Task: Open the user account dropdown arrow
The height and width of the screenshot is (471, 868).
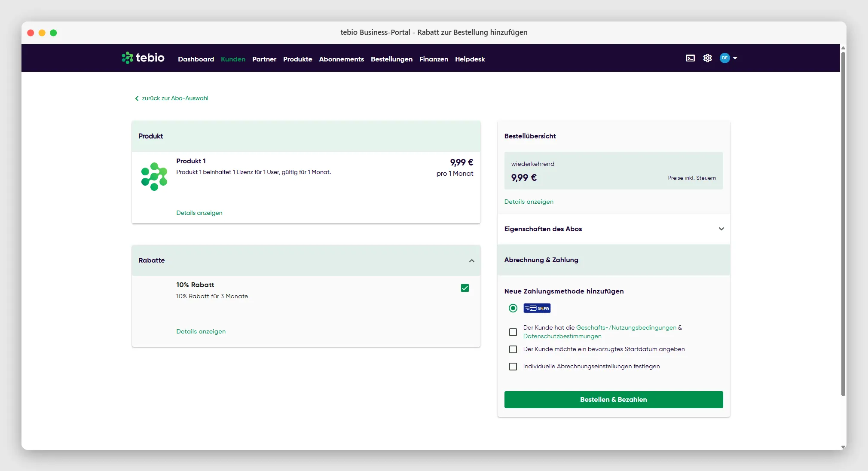Action: pos(735,58)
